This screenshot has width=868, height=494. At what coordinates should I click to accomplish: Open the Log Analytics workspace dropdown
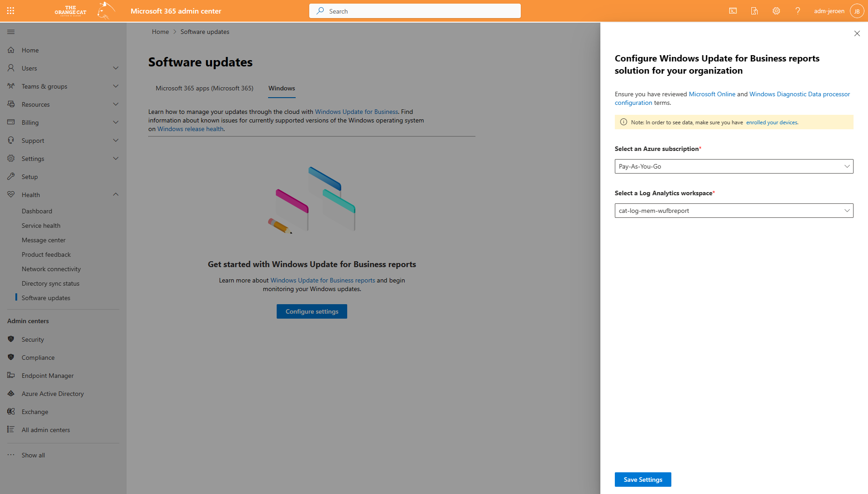tap(734, 211)
